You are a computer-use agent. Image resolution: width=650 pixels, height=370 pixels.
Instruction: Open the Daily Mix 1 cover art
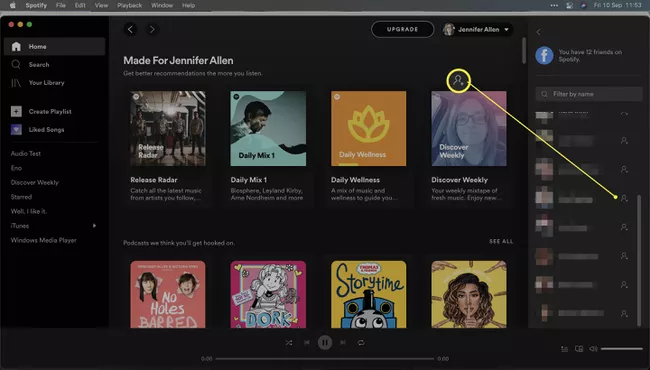tap(268, 128)
